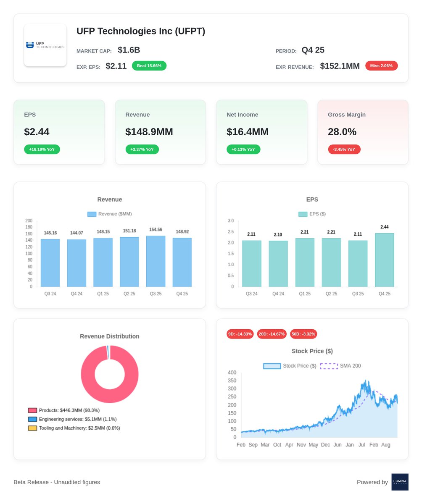Toggle the SMA 200 legend swatch

coord(329,366)
